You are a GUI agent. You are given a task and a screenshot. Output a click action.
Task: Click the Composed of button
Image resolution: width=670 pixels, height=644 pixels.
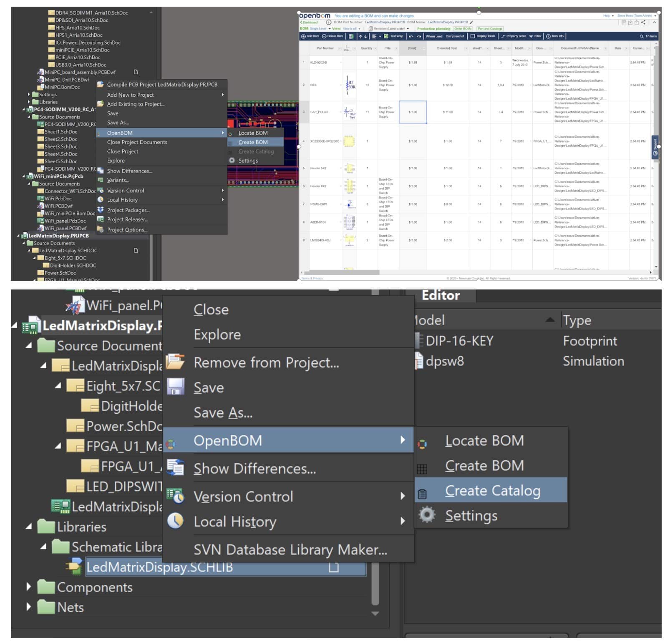(455, 36)
